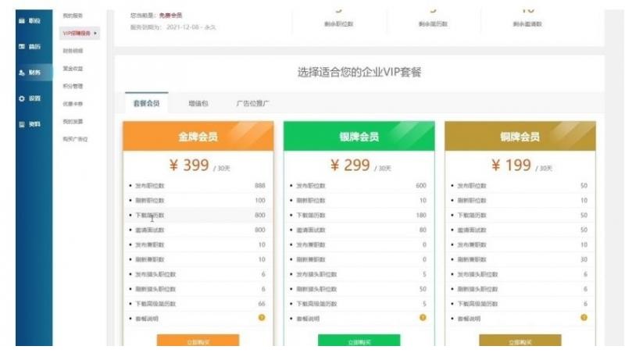Click the 简历 sidebar icon
The height and width of the screenshot is (364, 625).
22,48
